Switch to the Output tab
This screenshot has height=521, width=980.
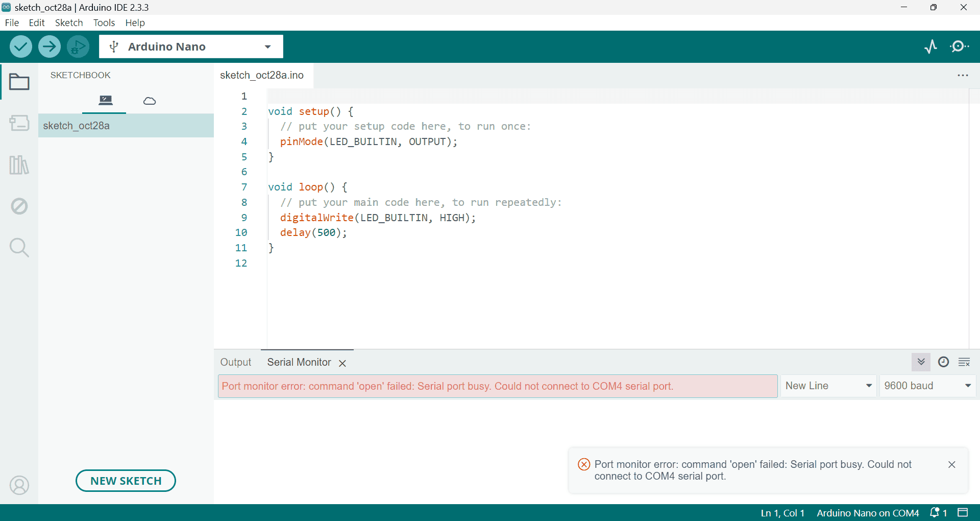pos(236,362)
